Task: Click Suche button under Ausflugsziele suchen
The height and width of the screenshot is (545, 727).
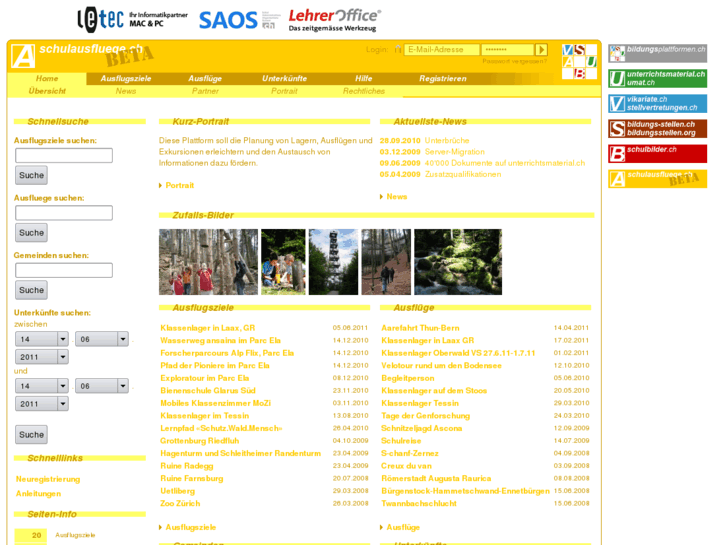Action: 32,175
